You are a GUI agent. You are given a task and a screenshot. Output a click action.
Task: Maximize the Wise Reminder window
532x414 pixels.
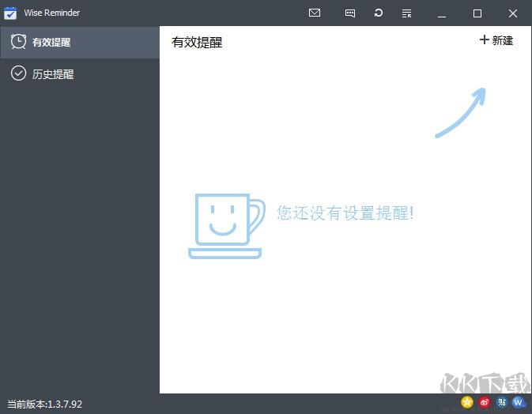477,13
